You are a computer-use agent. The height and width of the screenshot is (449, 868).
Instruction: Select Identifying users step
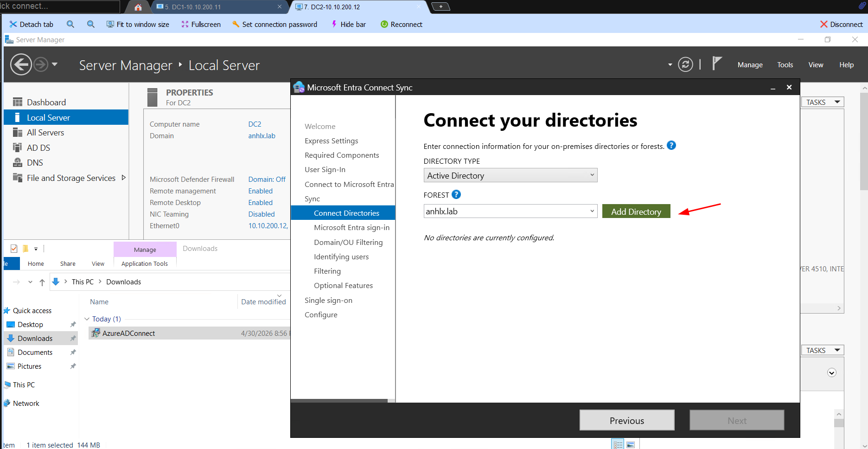341,257
